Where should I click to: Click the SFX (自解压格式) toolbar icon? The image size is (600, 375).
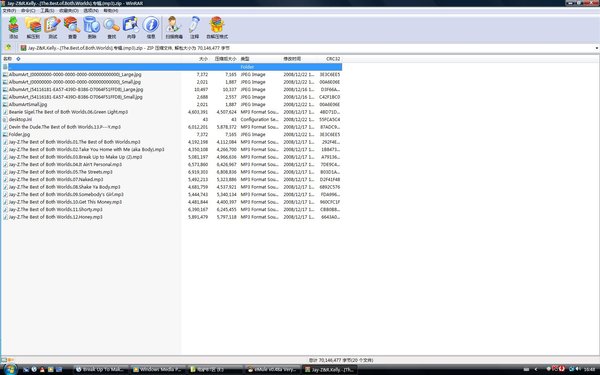(217, 28)
